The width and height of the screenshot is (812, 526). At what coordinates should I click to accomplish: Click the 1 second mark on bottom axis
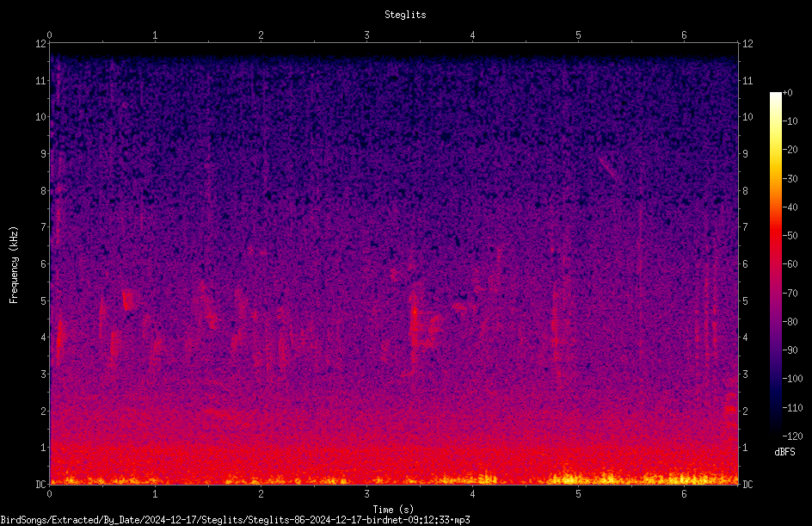pos(155,494)
